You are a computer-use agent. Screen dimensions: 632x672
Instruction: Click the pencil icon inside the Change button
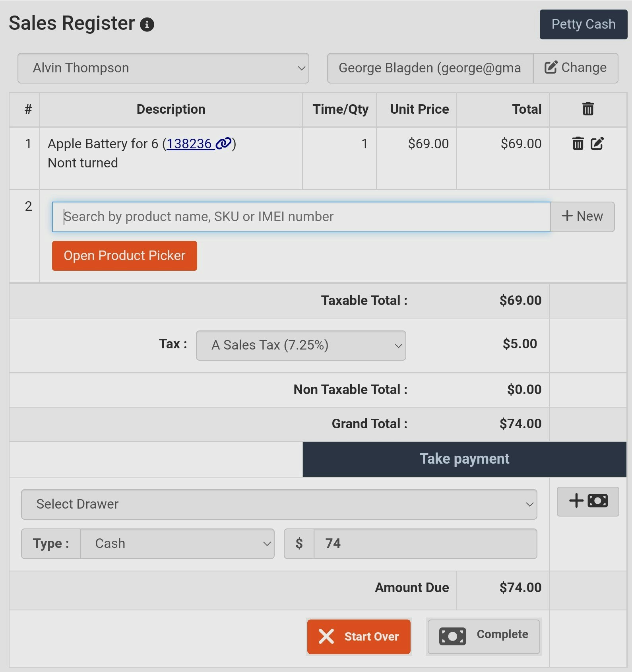(550, 68)
